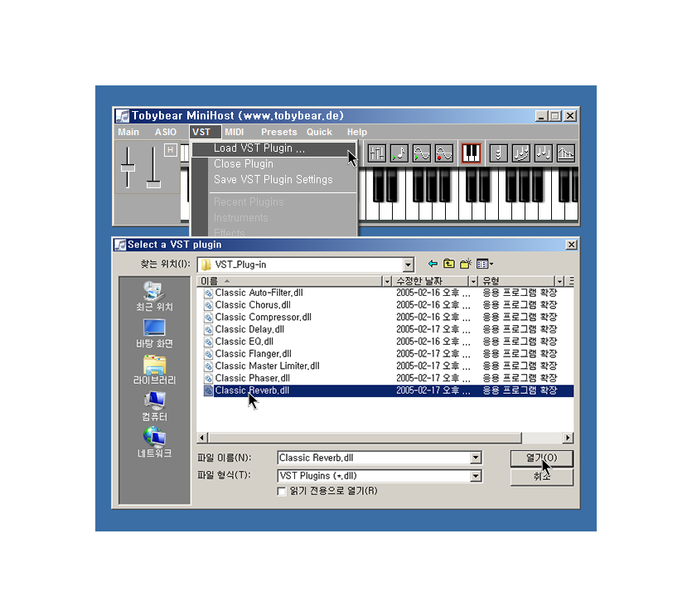
Task: Click the slurred notes icon
Action: tap(520, 153)
